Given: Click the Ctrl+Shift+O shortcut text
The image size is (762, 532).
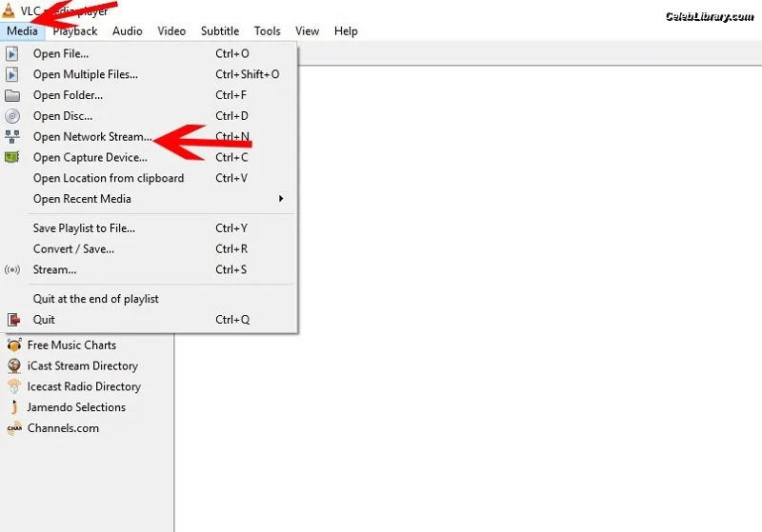Looking at the screenshot, I should click(248, 74).
